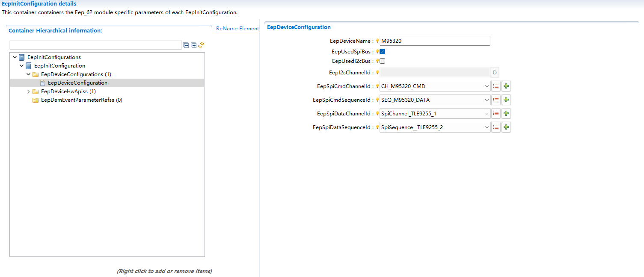Open the list icon beside EepSpiDataChannelId
This screenshot has height=277, width=644.
click(496, 114)
